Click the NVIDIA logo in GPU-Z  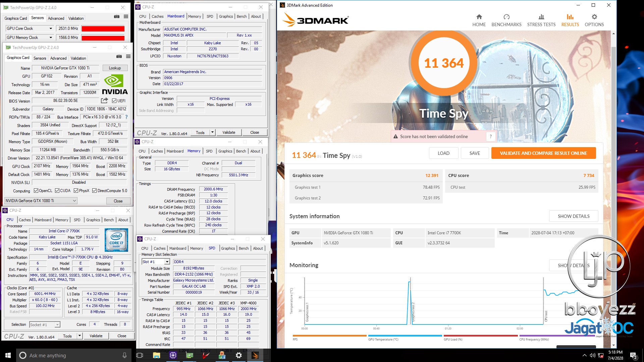pos(115,84)
